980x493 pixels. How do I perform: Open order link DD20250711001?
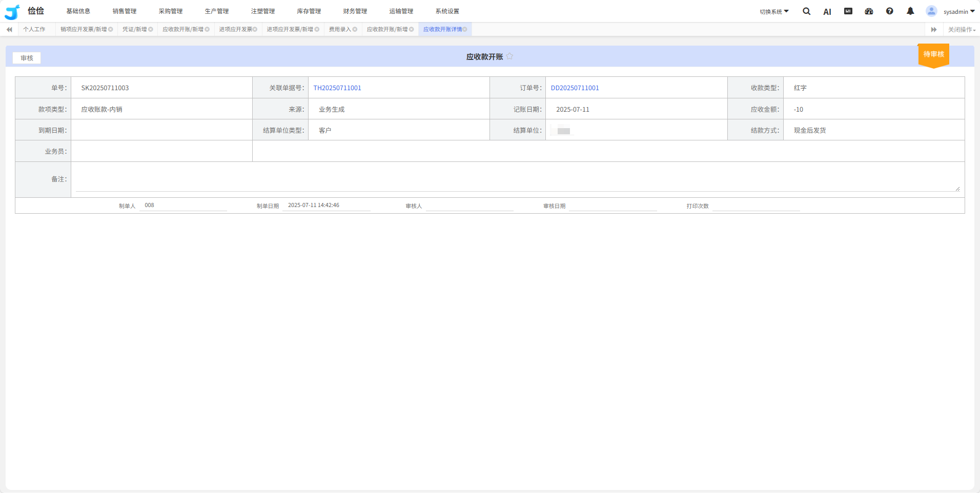pos(575,88)
